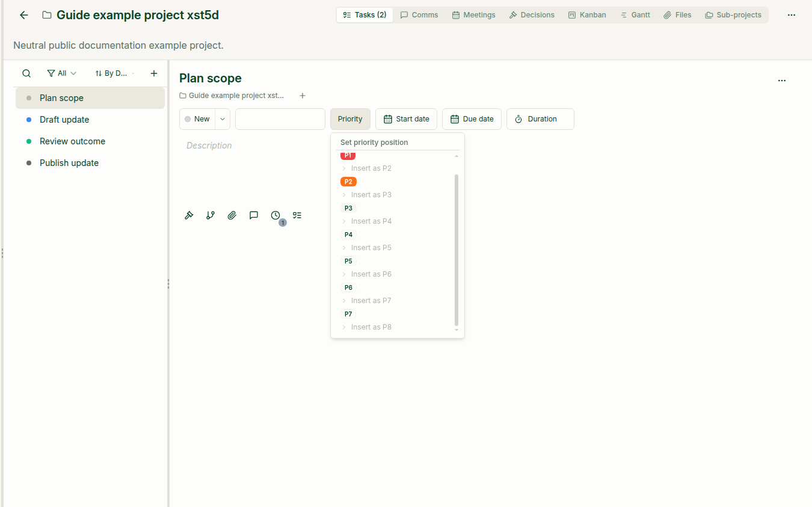The height and width of the screenshot is (507, 812).
Task: Switch to the Comms tab
Action: click(419, 15)
